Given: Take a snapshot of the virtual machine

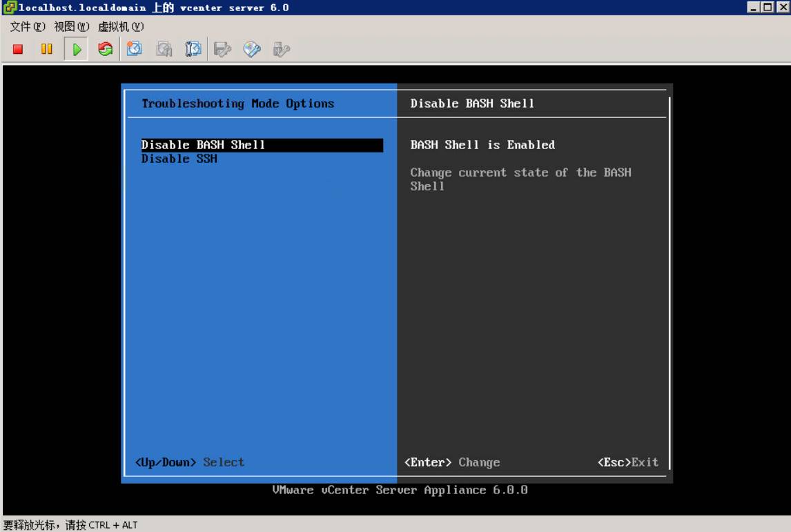Looking at the screenshot, I should [134, 49].
